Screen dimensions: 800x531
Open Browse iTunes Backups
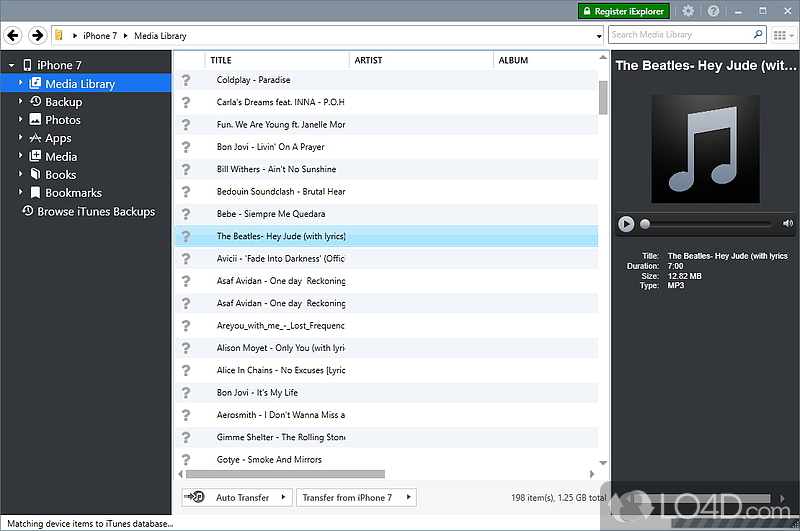tap(95, 211)
